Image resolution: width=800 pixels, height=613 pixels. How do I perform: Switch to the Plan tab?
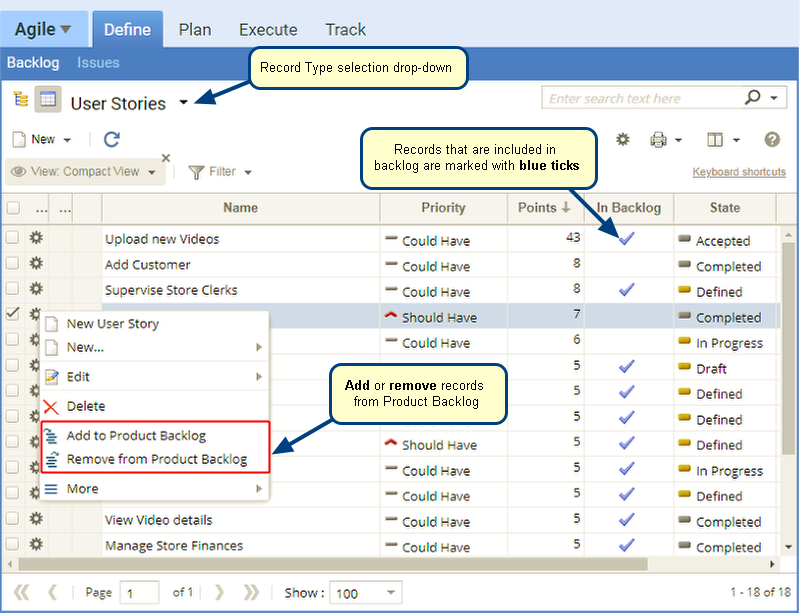pos(194,29)
